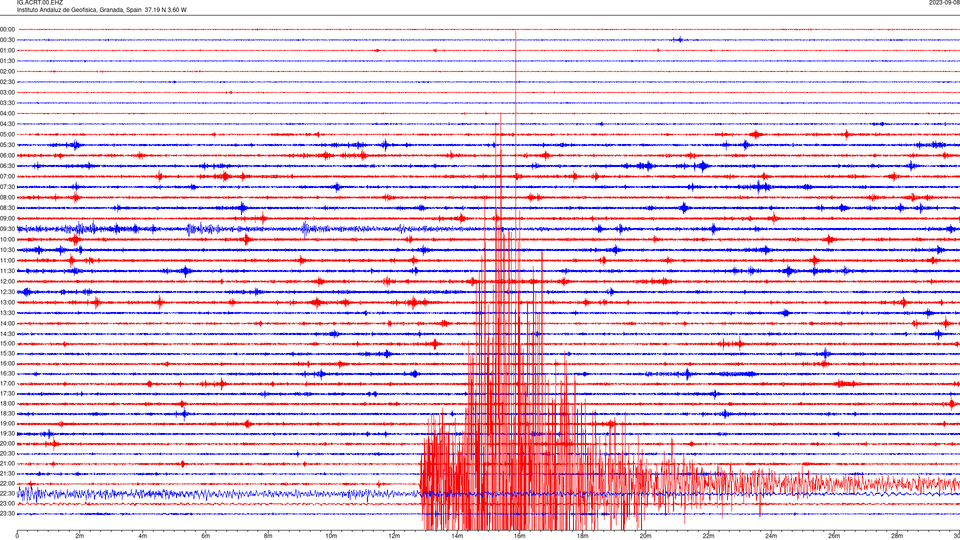Screen dimensions: 960x540
Task: Click the 10m tick label on time axis
Action: (331, 536)
